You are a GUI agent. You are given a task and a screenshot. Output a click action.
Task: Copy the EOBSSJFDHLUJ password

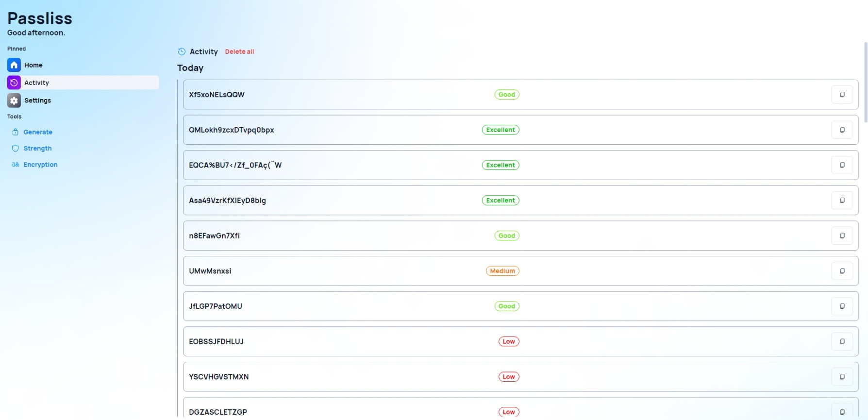(842, 341)
